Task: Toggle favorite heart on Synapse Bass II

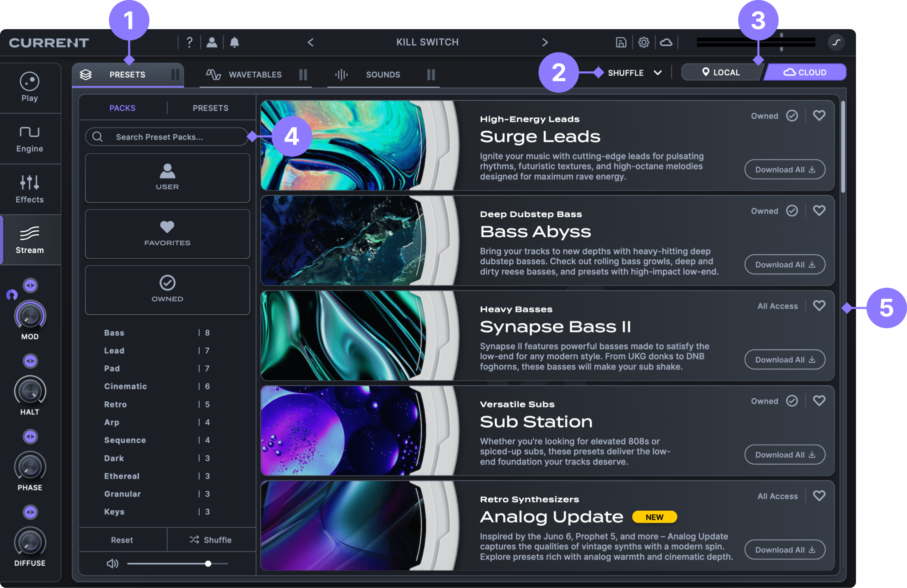Action: point(819,306)
